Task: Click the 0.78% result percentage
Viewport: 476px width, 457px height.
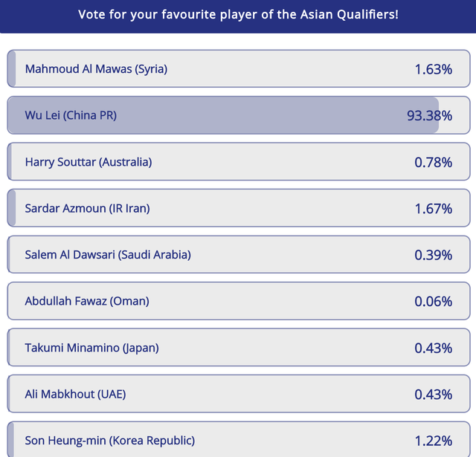Action: (434, 162)
